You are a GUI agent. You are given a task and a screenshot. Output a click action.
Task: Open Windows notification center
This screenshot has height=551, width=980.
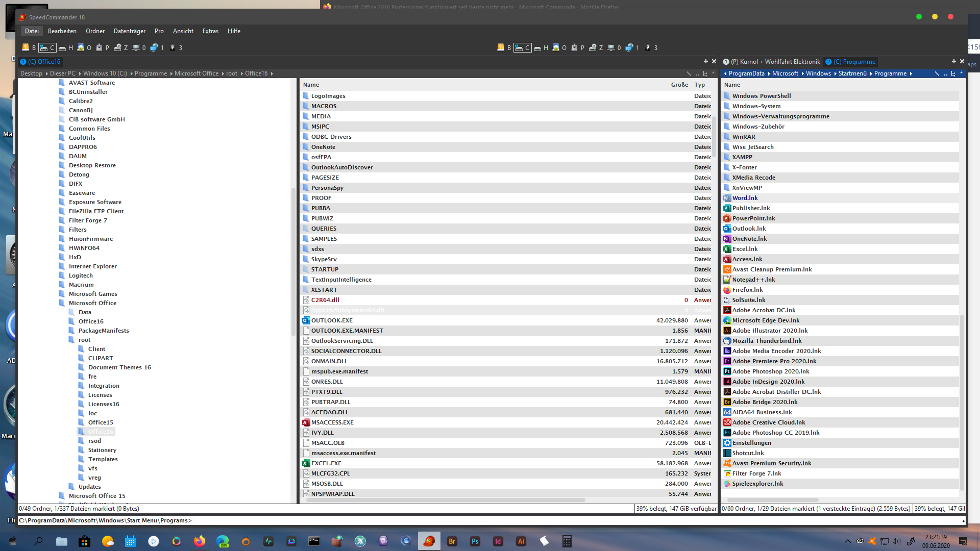963,541
